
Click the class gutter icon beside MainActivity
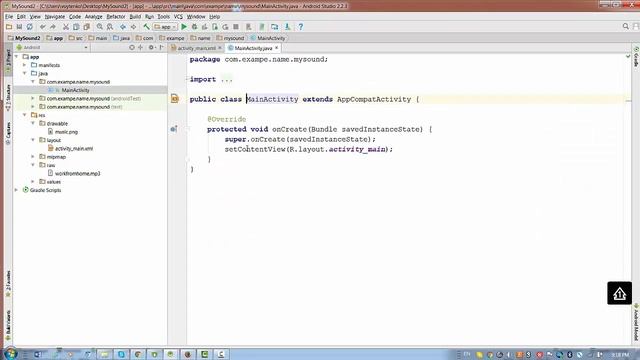click(175, 98)
